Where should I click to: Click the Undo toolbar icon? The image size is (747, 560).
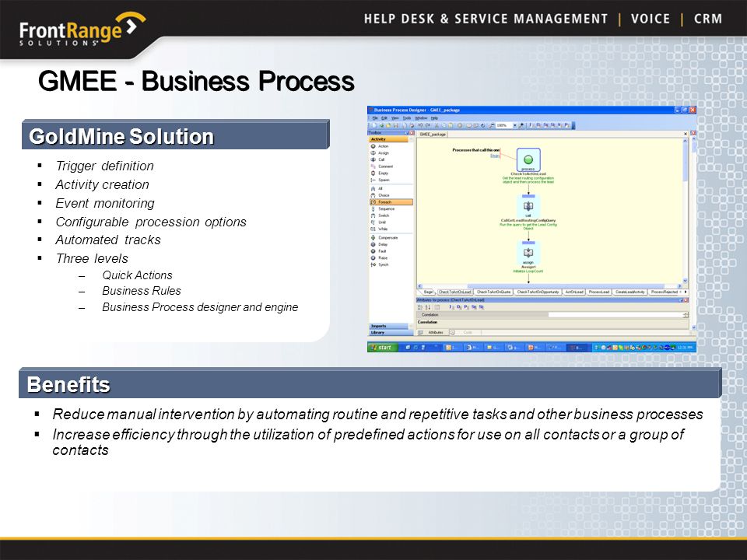click(420, 126)
